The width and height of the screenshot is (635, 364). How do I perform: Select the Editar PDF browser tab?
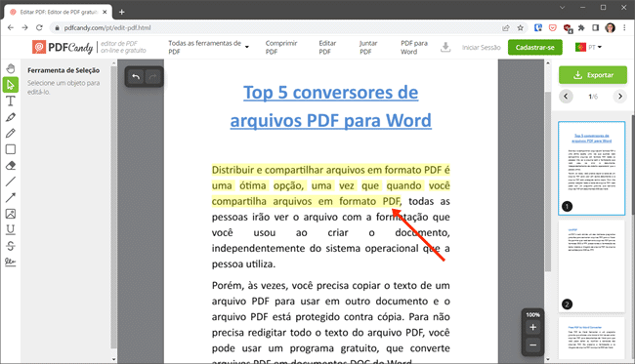coord(58,12)
